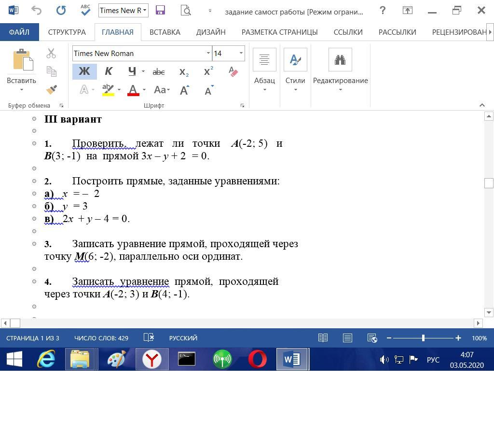The image size is (494, 448).
Task: Open ribbon display options icon
Action: point(407,11)
